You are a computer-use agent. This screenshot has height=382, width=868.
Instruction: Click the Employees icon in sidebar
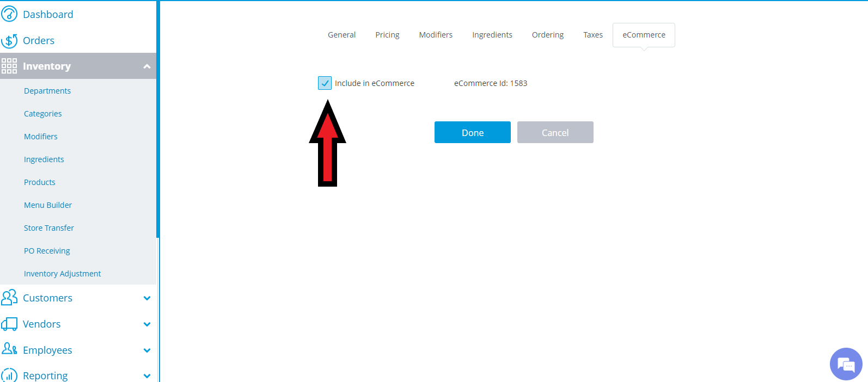[9, 349]
